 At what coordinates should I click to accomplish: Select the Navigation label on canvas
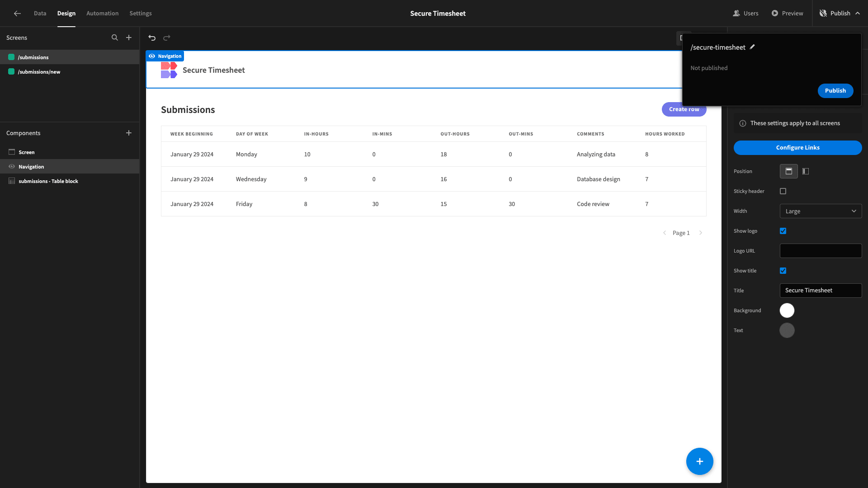coord(165,56)
